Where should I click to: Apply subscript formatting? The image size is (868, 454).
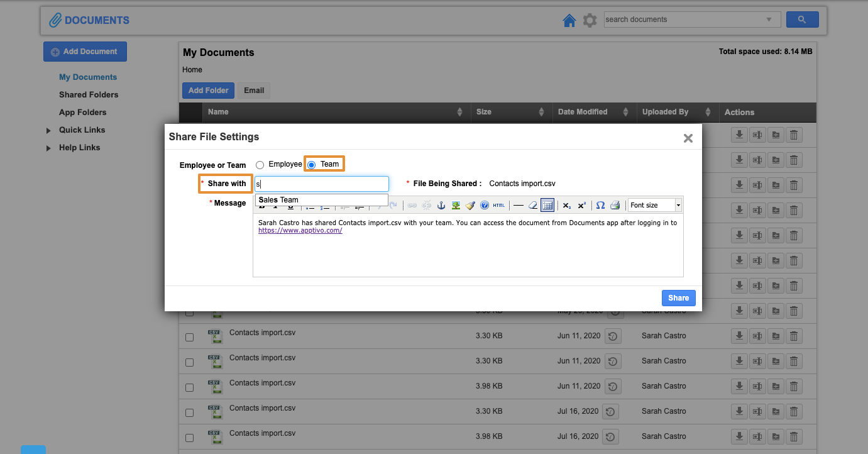click(566, 205)
